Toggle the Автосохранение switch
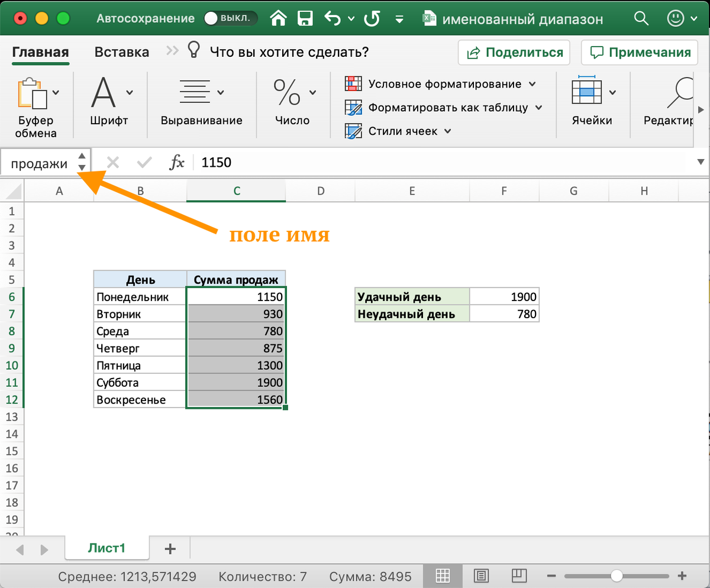Screen dimensions: 710x588 pyautogui.click(x=231, y=18)
